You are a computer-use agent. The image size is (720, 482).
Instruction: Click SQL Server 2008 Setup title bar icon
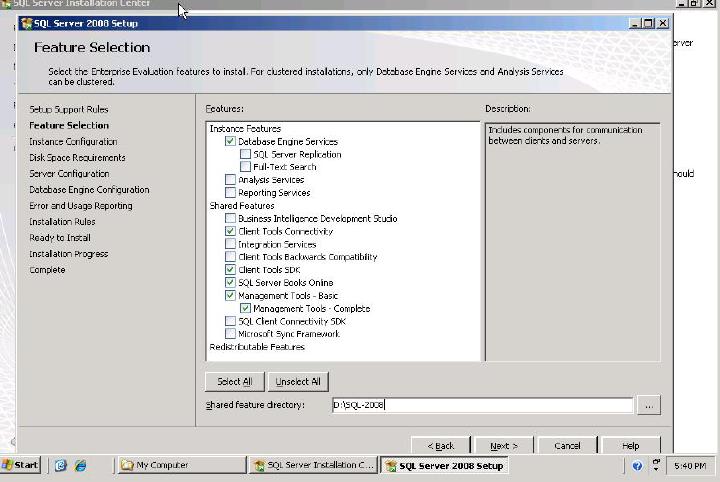click(27, 23)
